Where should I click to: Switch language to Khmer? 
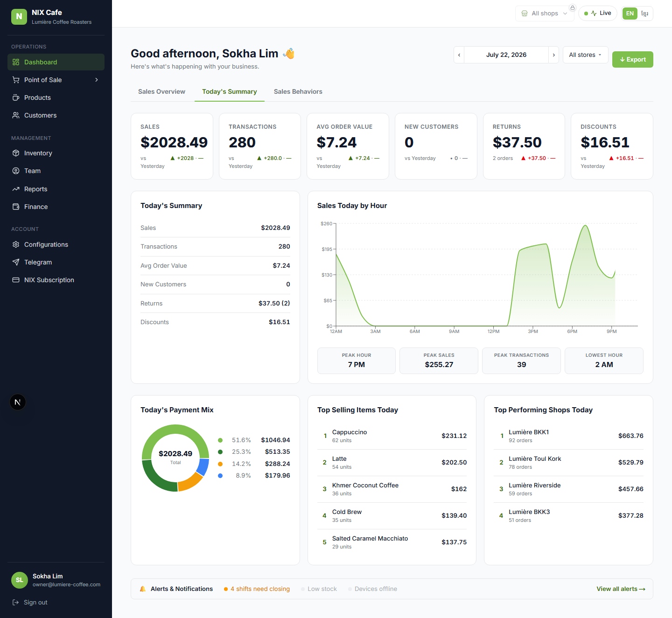[644, 14]
